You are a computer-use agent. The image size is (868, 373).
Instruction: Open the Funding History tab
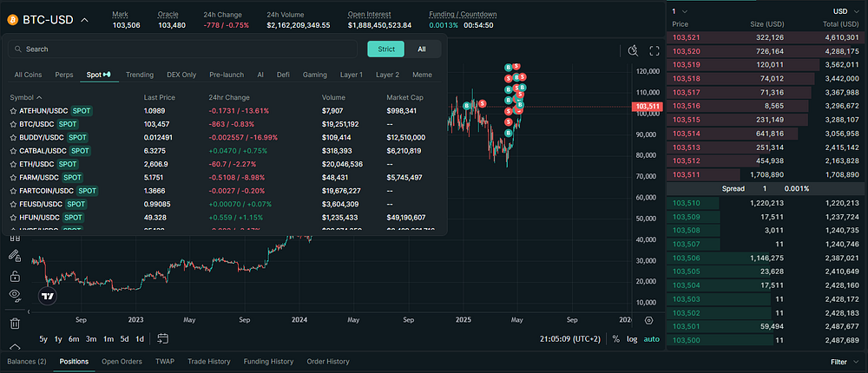click(268, 362)
